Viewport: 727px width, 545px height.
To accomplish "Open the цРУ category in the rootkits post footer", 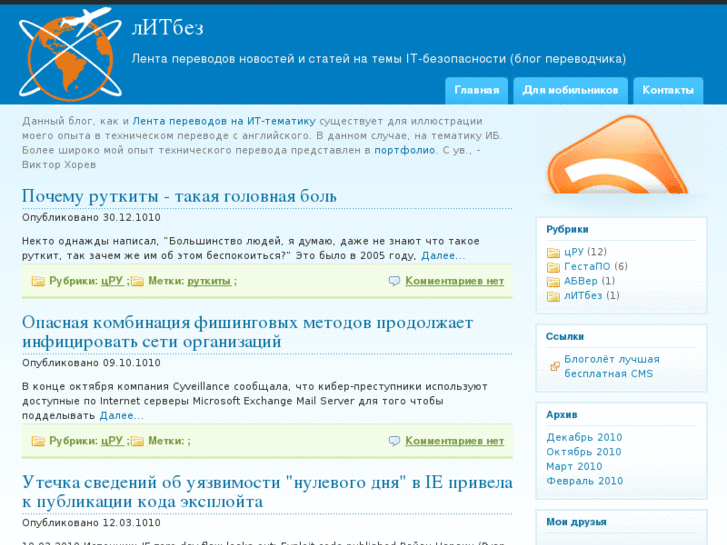I will pyautogui.click(x=112, y=281).
